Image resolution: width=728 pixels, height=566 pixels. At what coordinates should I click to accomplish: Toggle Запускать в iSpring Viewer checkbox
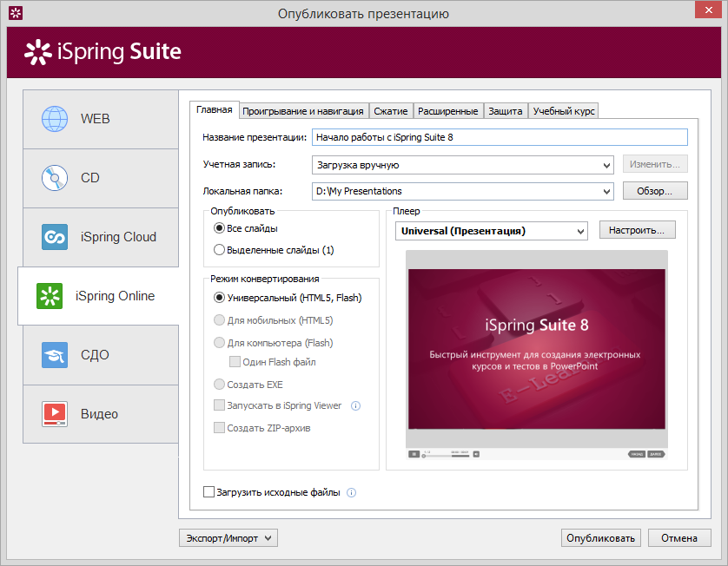click(219, 405)
